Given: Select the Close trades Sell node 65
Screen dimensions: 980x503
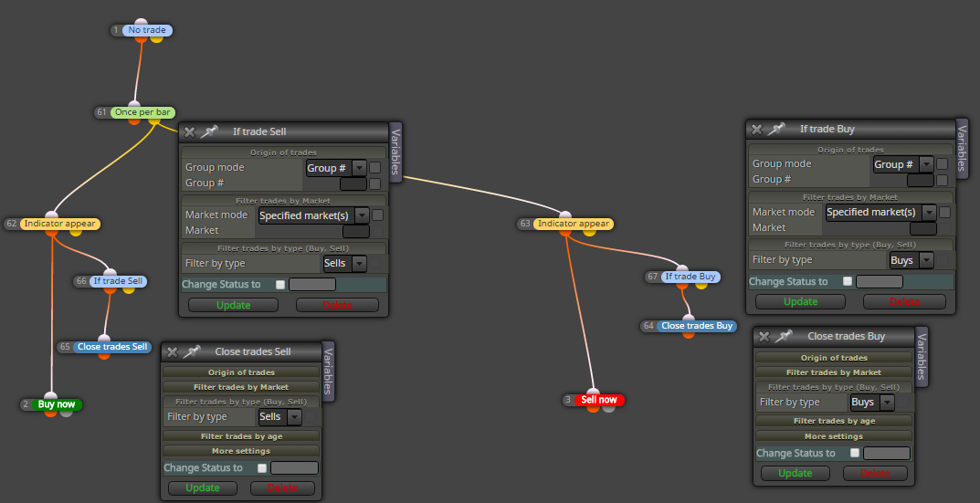Looking at the screenshot, I should point(112,347).
